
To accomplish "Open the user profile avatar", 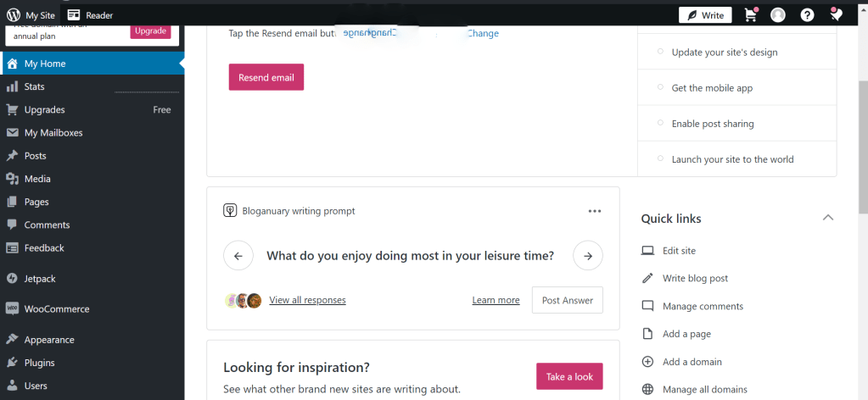I will [778, 15].
